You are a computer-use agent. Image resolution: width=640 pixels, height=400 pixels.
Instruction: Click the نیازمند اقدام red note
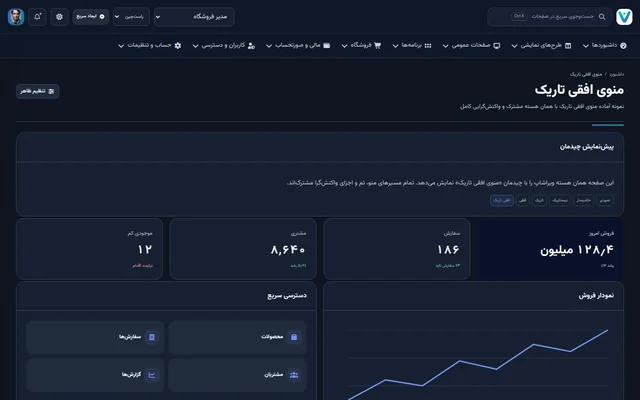click(142, 266)
